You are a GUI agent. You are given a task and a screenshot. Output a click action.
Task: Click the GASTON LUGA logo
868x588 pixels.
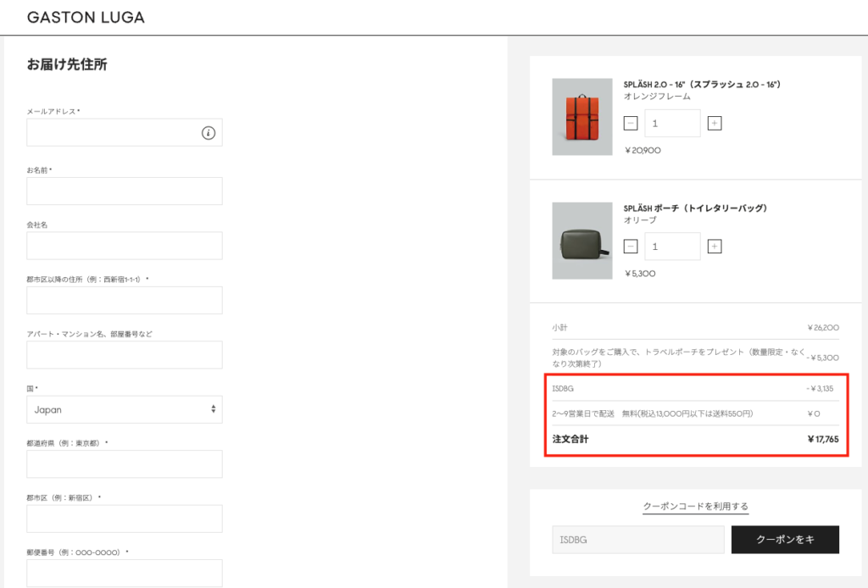pyautogui.click(x=86, y=17)
